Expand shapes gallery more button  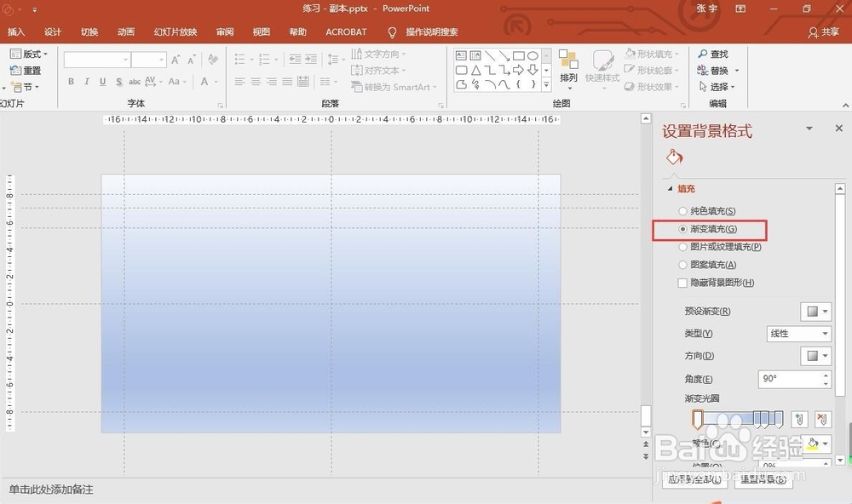coord(547,84)
